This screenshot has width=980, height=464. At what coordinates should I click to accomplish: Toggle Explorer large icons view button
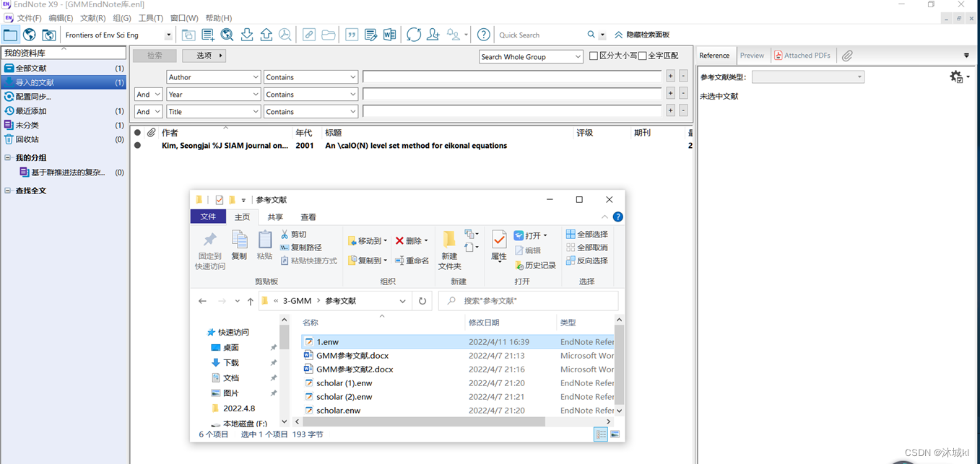(615, 434)
